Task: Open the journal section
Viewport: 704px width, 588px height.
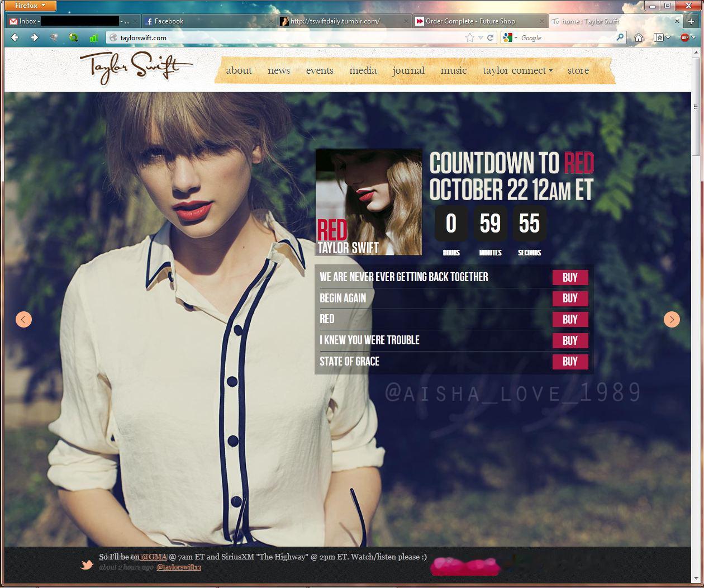Action: coord(408,70)
